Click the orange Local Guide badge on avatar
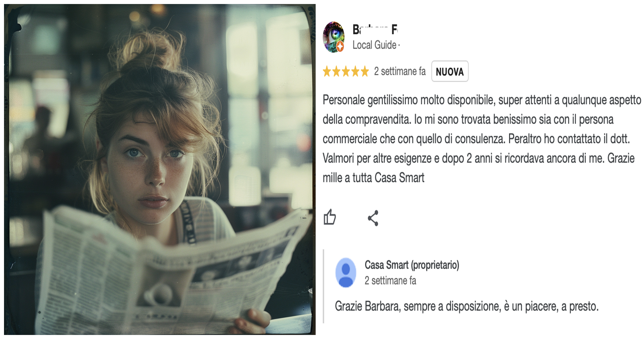This screenshot has height=352, width=644. click(340, 46)
